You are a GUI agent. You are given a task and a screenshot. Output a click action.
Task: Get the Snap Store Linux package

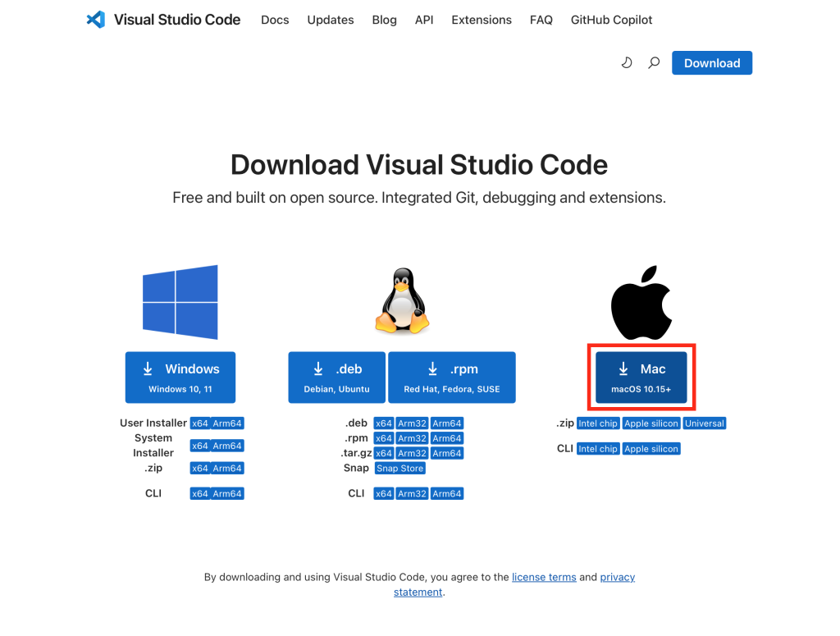click(399, 468)
